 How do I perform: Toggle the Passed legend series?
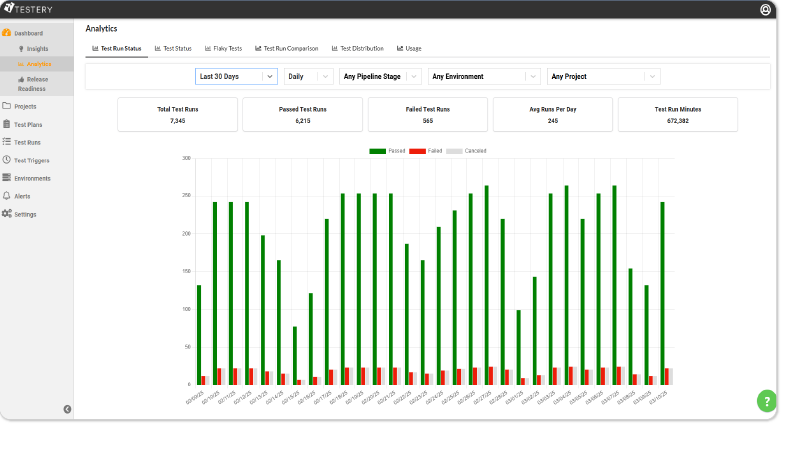[388, 150]
